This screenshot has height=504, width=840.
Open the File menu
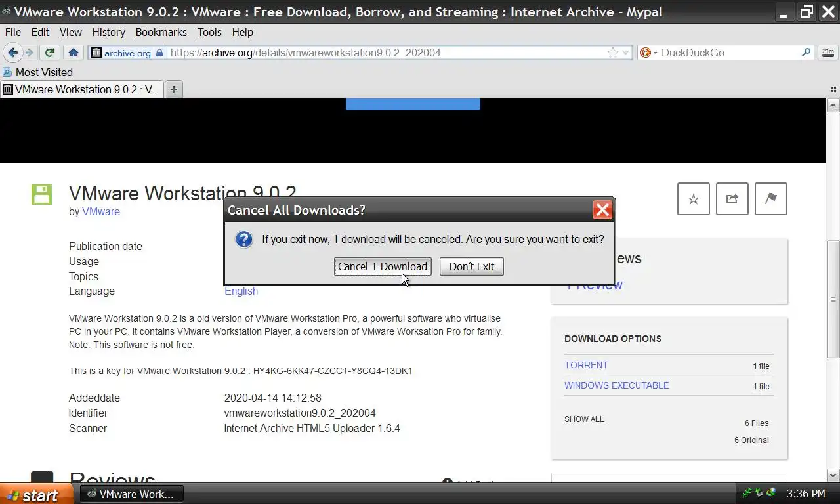coord(13,32)
